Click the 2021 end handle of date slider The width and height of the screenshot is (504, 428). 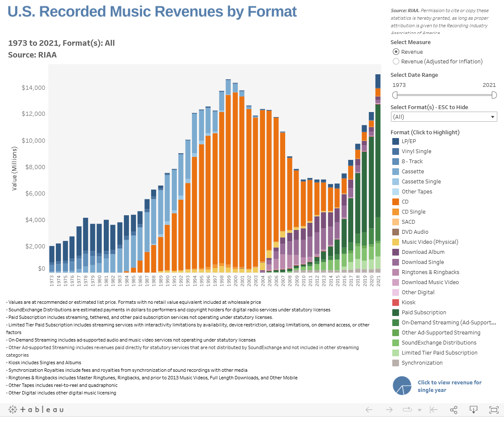tap(494, 95)
